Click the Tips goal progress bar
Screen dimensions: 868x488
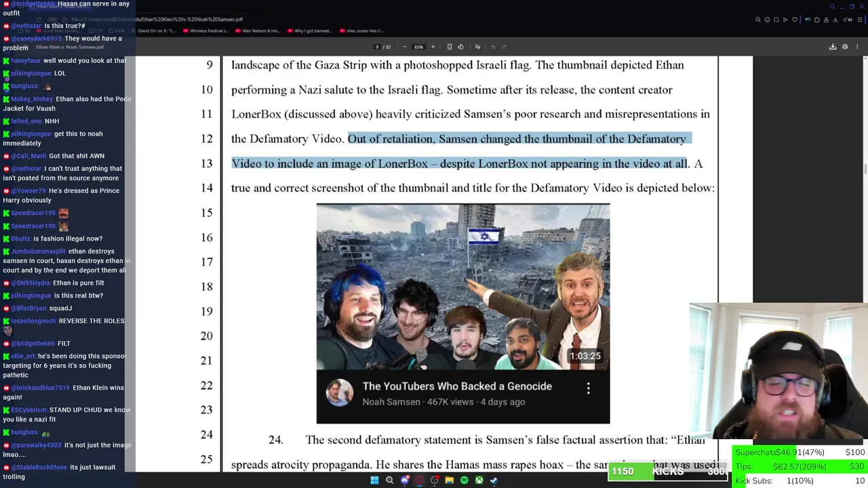click(x=800, y=466)
